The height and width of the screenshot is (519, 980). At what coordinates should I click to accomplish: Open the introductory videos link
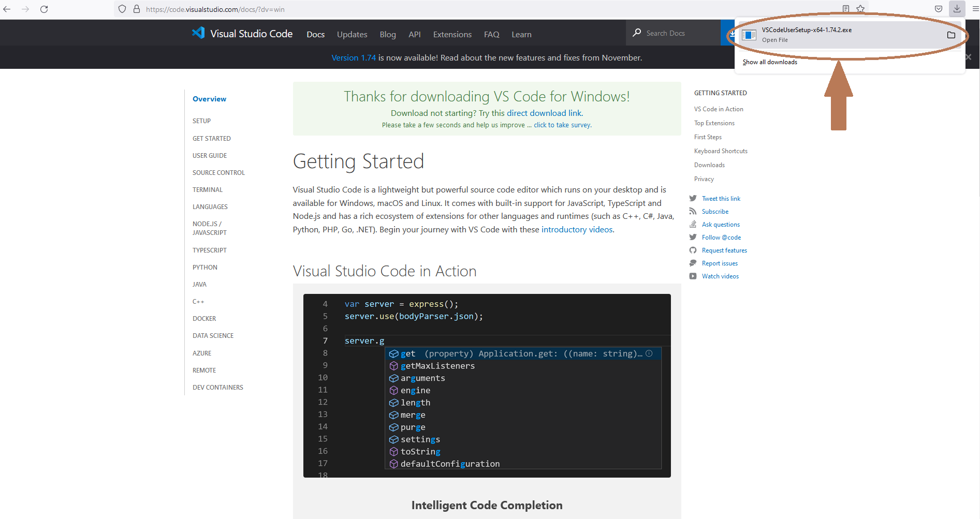tap(577, 229)
